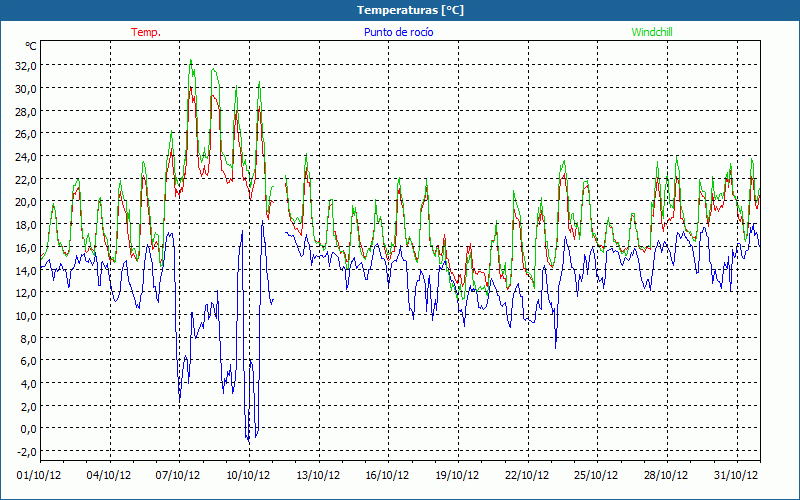Select the 8,0 y-axis value
Image resolution: width=800 pixels, height=500 pixels.
click(29, 339)
